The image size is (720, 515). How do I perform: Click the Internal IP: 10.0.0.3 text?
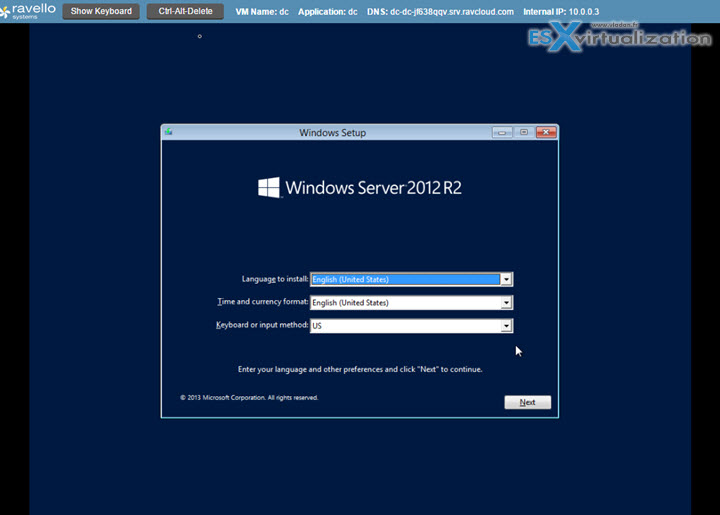pyautogui.click(x=561, y=11)
